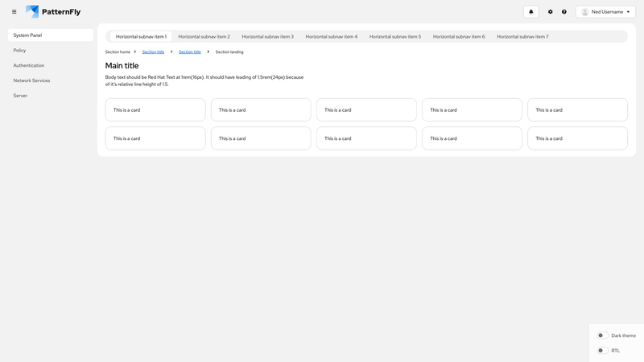
Task: Click the last card in bottom row
Action: 577,138
